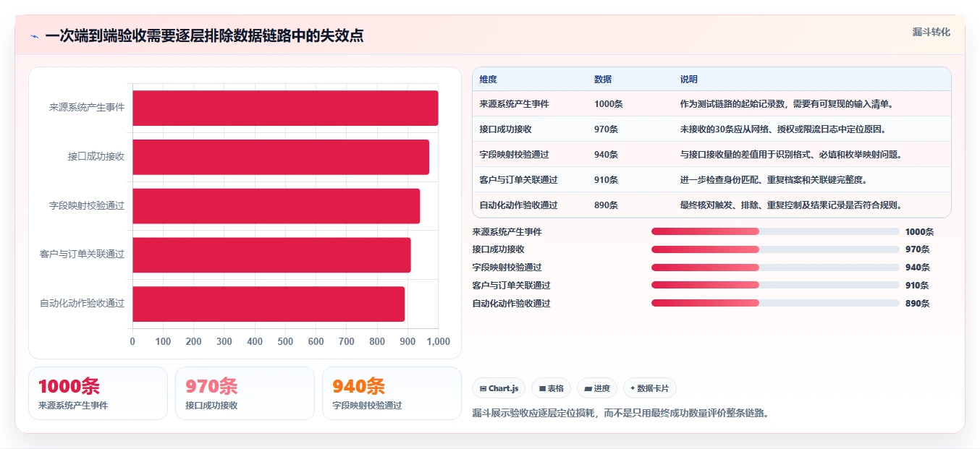Click the 表格 chip

coord(552,388)
